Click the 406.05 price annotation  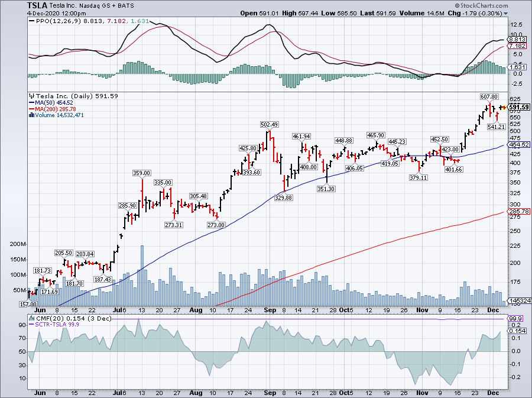pos(355,168)
